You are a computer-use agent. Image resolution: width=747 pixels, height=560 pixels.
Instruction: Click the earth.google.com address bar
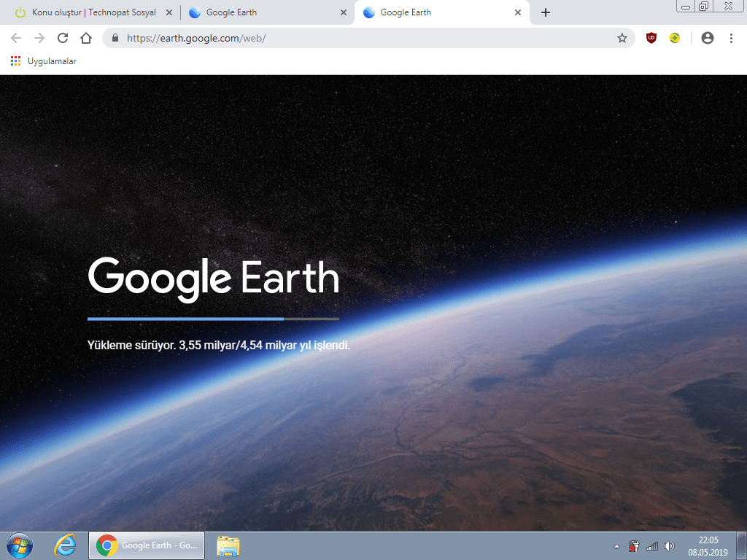[368, 38]
